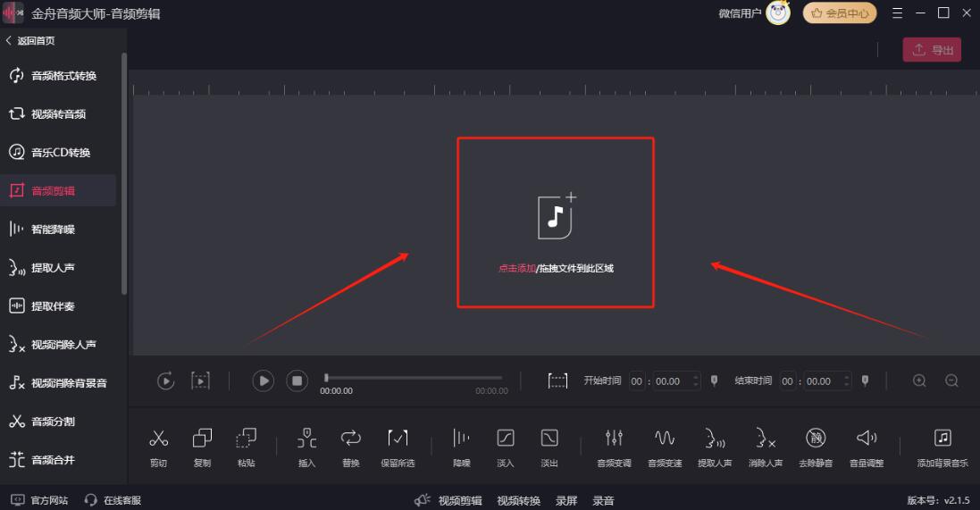The image size is (980, 510).
Task: Click the megaphone icon in bottom bar
Action: [422, 500]
